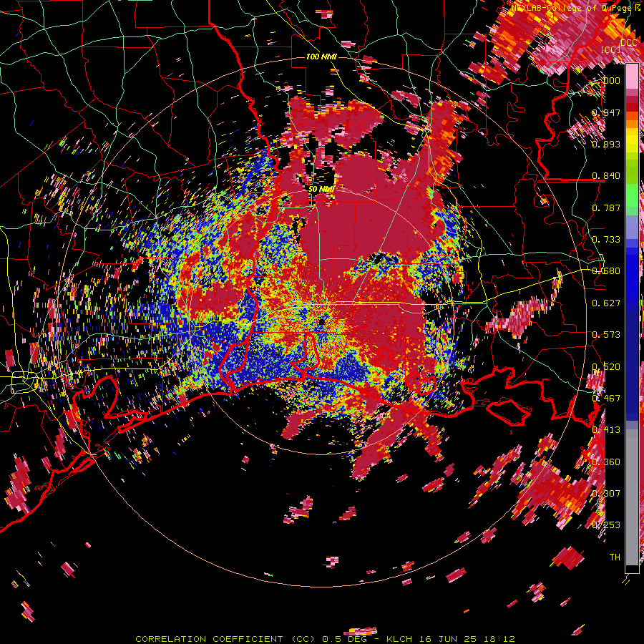The height and width of the screenshot is (644, 644).
Task: Click the 0.893 legend value
Action: coord(606,144)
